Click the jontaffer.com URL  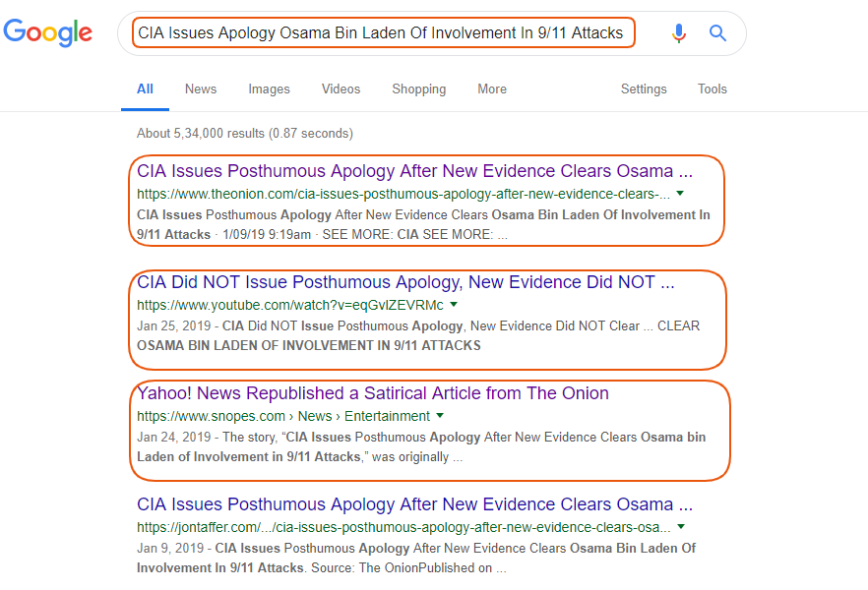pos(403,527)
